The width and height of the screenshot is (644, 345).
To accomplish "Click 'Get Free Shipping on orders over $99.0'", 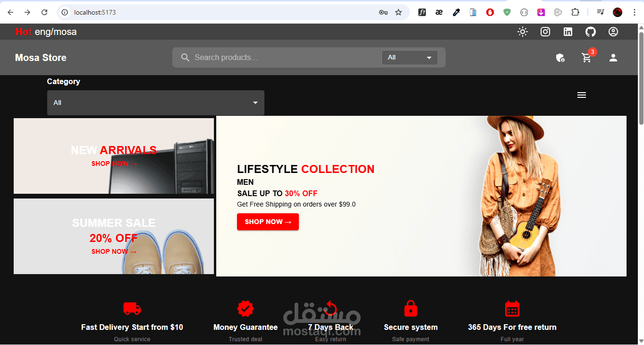I will (x=297, y=204).
